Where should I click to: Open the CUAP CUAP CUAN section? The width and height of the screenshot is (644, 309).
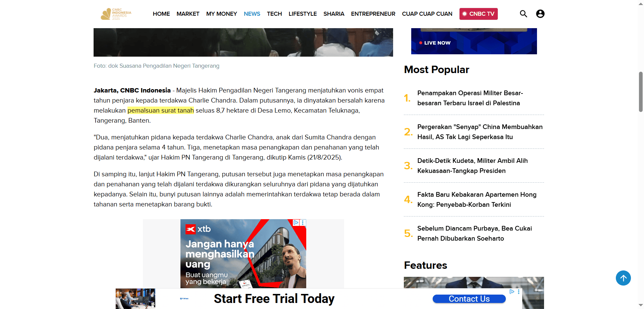427,14
